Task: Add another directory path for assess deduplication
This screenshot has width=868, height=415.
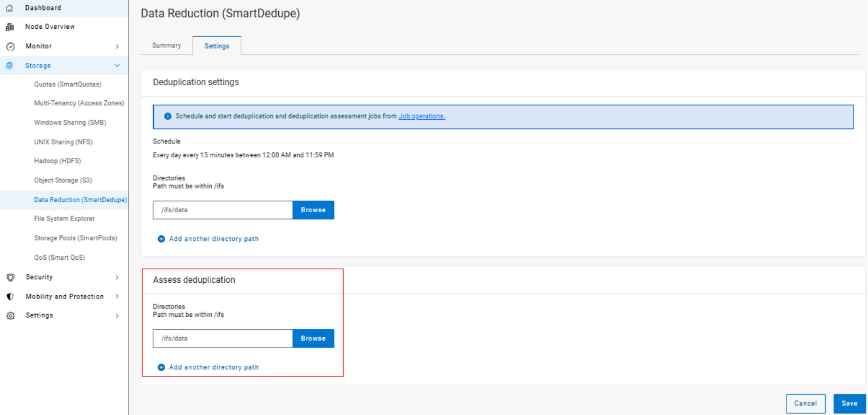Action: point(214,367)
